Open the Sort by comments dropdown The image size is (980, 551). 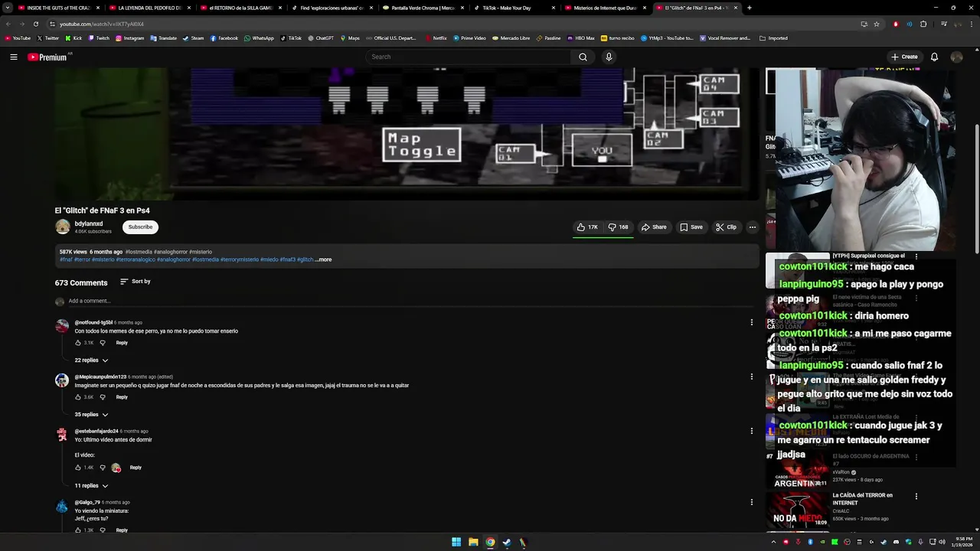click(x=136, y=282)
